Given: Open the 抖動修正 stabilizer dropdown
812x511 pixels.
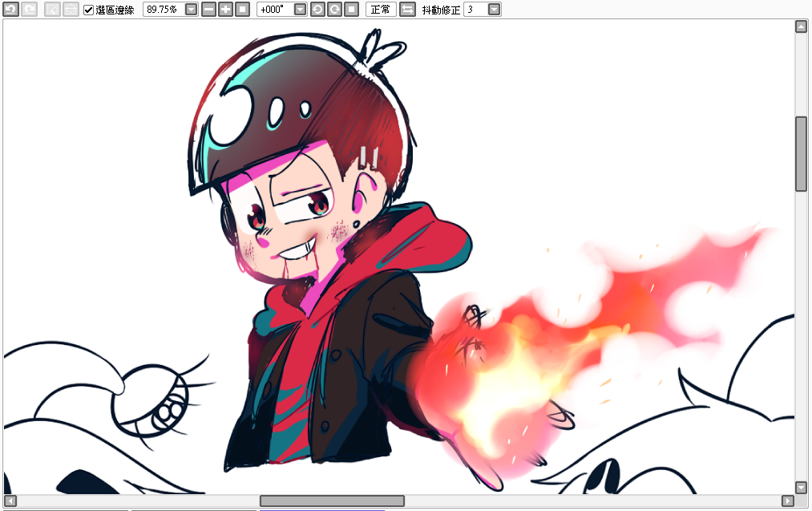Looking at the screenshot, I should [x=495, y=10].
